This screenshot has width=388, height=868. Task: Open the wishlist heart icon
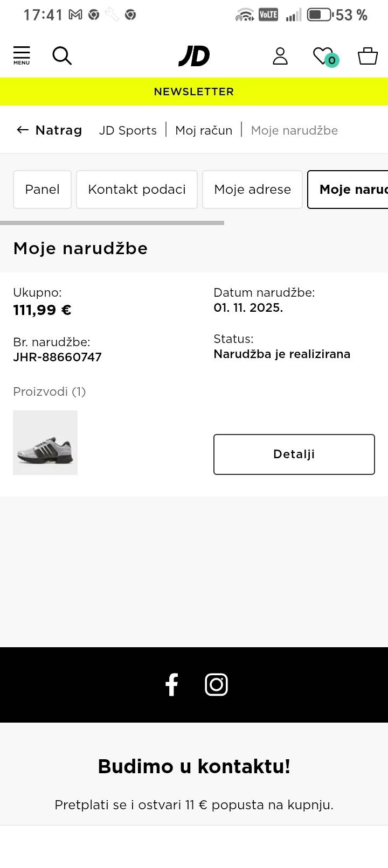[324, 56]
